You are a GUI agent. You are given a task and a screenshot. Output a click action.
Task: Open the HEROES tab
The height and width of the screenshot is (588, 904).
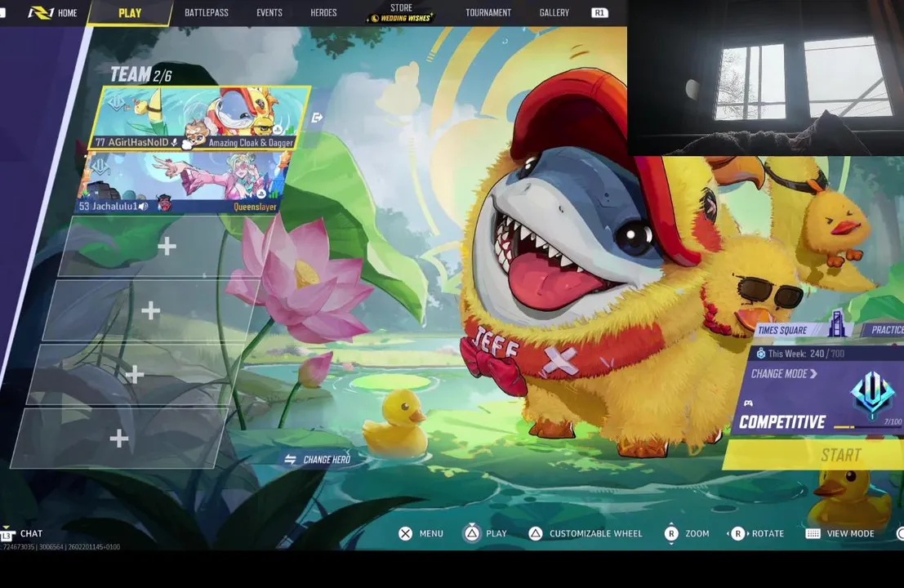tap(323, 13)
